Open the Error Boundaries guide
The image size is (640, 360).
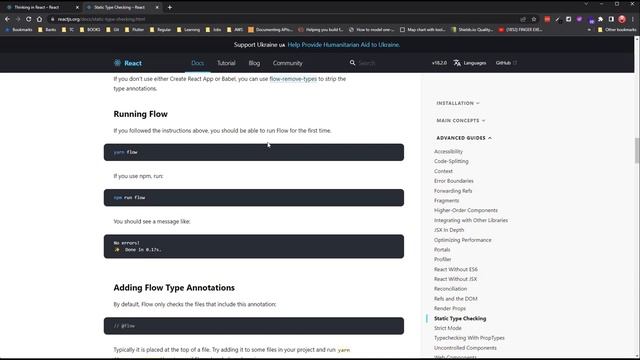click(453, 181)
